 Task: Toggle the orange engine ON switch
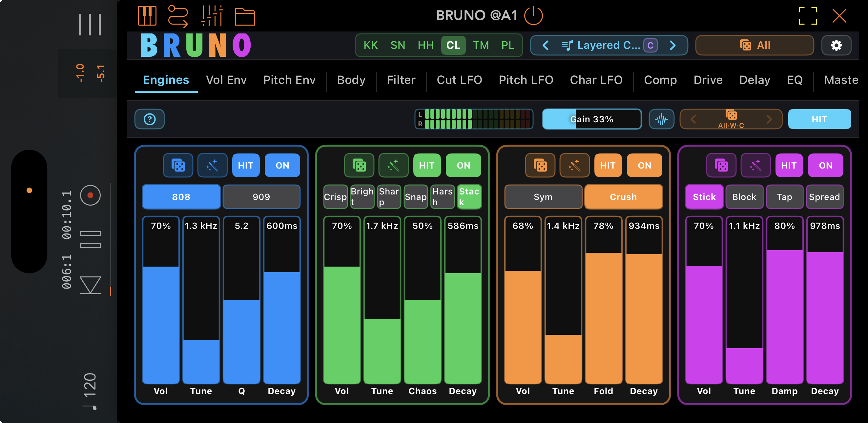[644, 165]
